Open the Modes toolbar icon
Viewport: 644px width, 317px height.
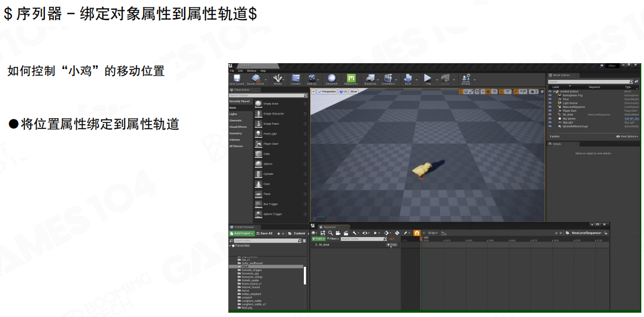[277, 79]
